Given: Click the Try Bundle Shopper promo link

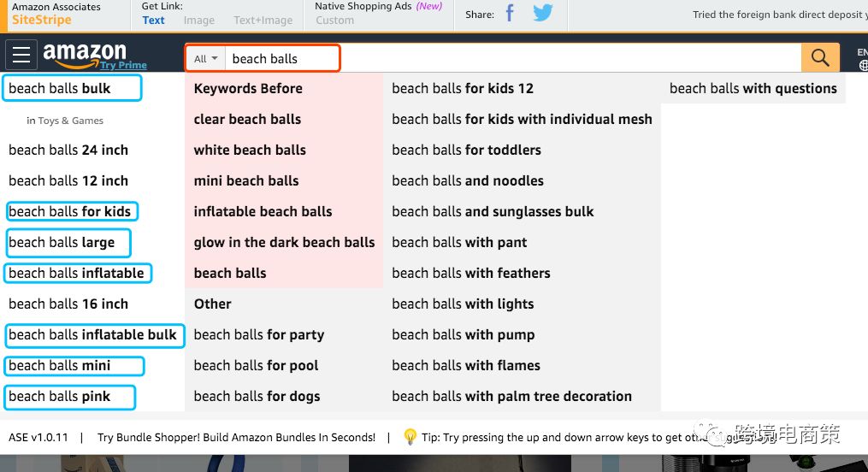Looking at the screenshot, I should click(x=236, y=437).
